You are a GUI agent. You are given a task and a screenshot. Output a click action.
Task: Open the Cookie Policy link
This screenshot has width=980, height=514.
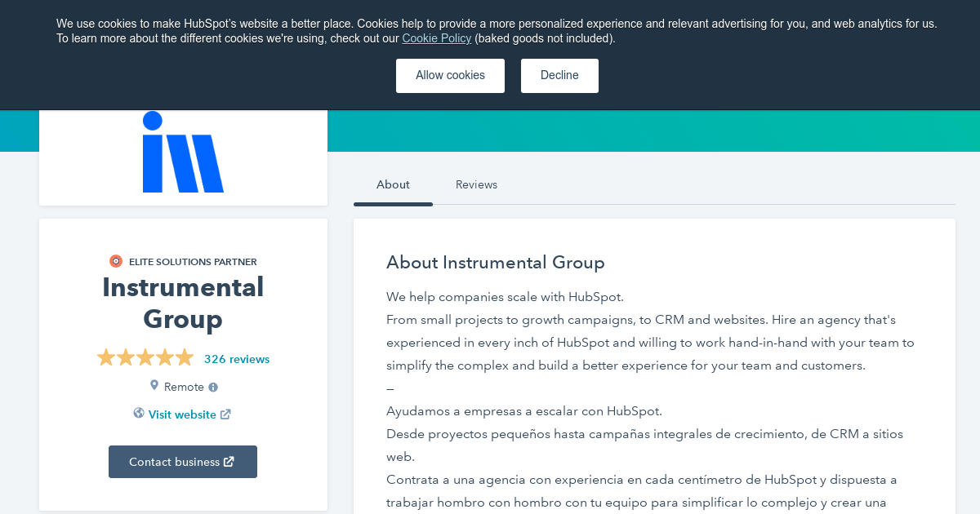tap(436, 38)
